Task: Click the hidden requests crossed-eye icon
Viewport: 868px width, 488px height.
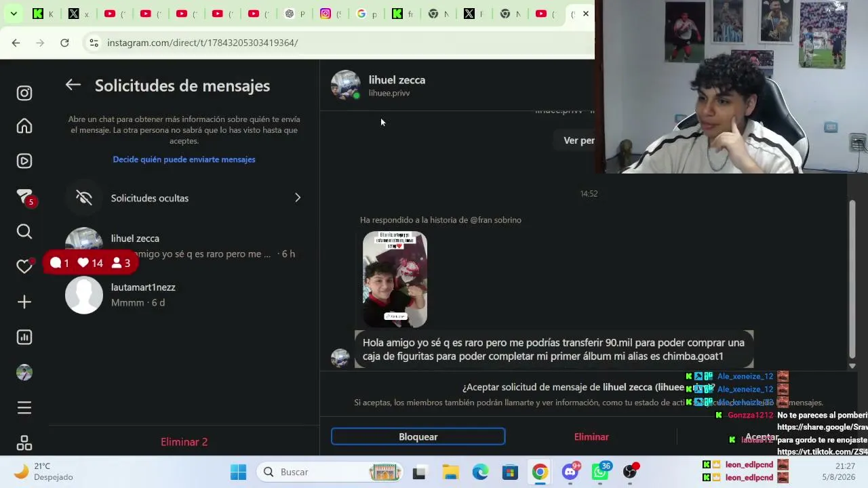Action: pos(84,198)
